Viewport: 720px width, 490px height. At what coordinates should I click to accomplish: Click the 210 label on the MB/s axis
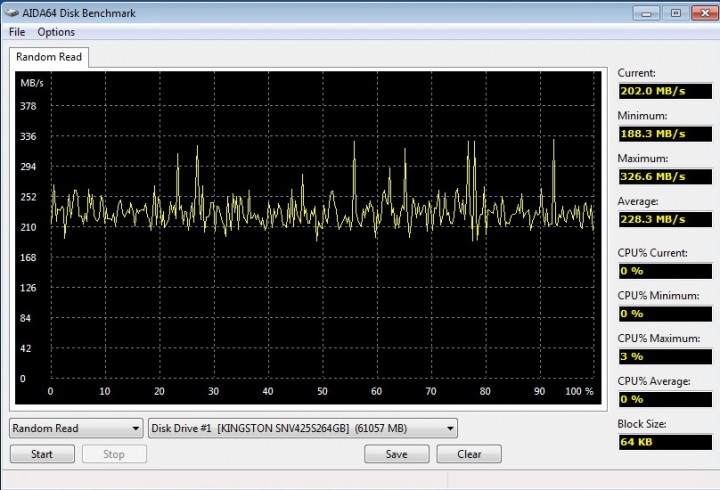(x=28, y=227)
